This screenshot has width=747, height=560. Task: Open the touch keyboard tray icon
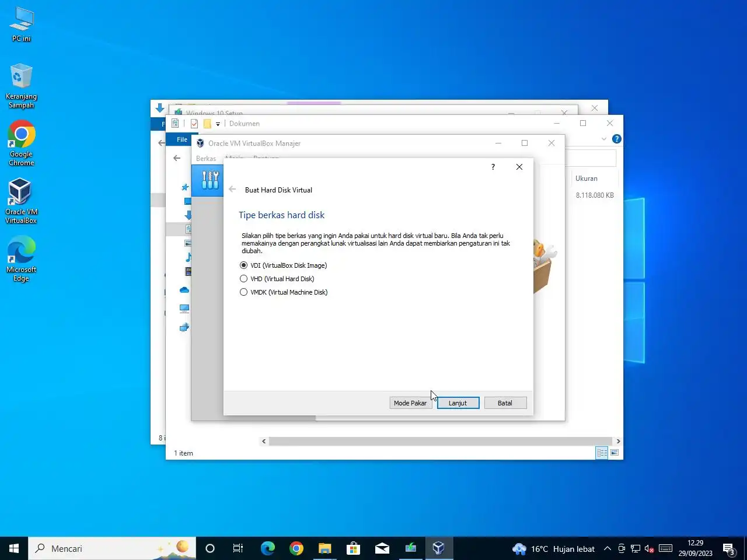click(666, 548)
